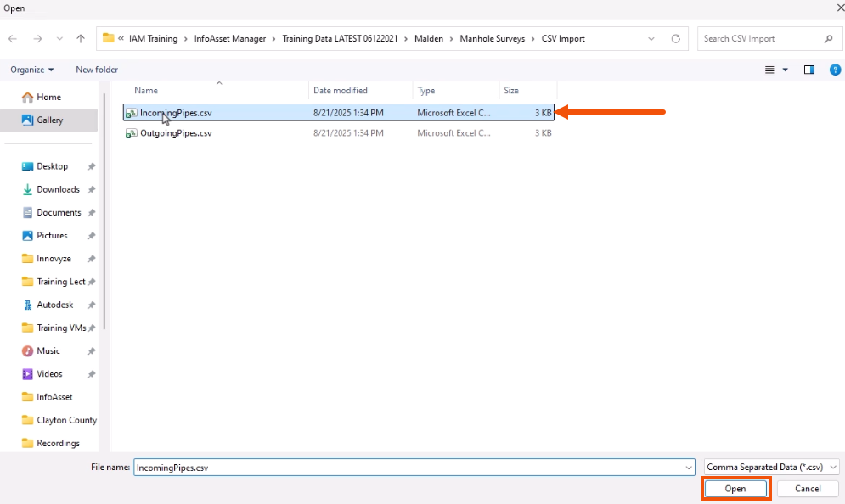
Task: Open the file type combo box
Action: pyautogui.click(x=769, y=467)
